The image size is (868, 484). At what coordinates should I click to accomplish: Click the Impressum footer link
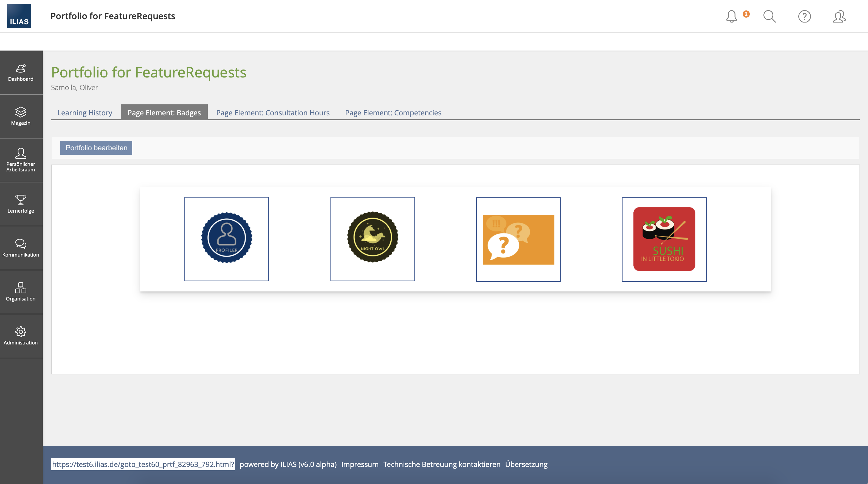[360, 464]
